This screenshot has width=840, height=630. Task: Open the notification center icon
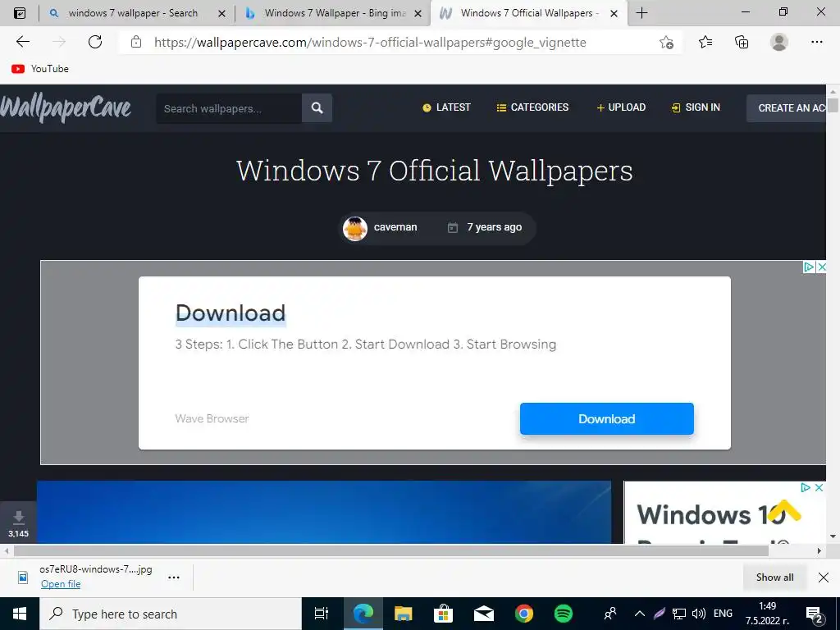pyautogui.click(x=815, y=614)
